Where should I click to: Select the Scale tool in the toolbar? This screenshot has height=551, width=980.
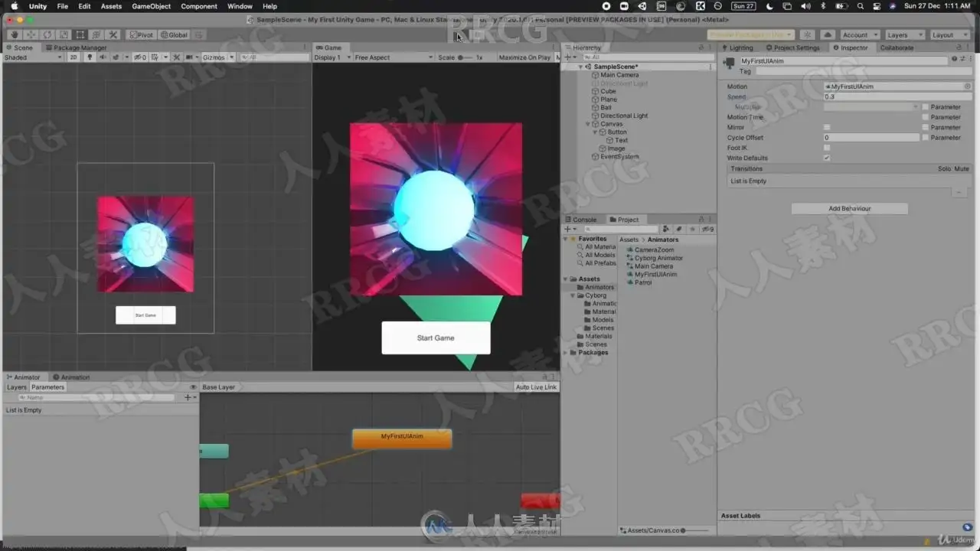tap(64, 34)
